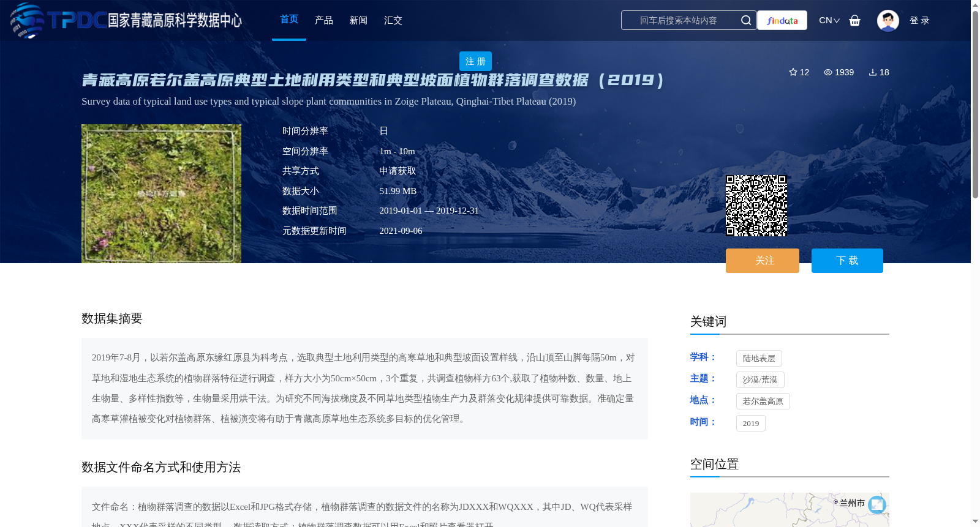Click the 2021-09-06 metadata update date
The height and width of the screenshot is (527, 980).
coord(401,231)
